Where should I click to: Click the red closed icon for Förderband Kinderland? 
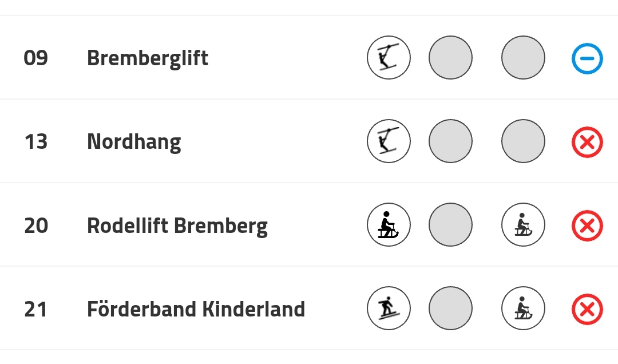point(587,309)
